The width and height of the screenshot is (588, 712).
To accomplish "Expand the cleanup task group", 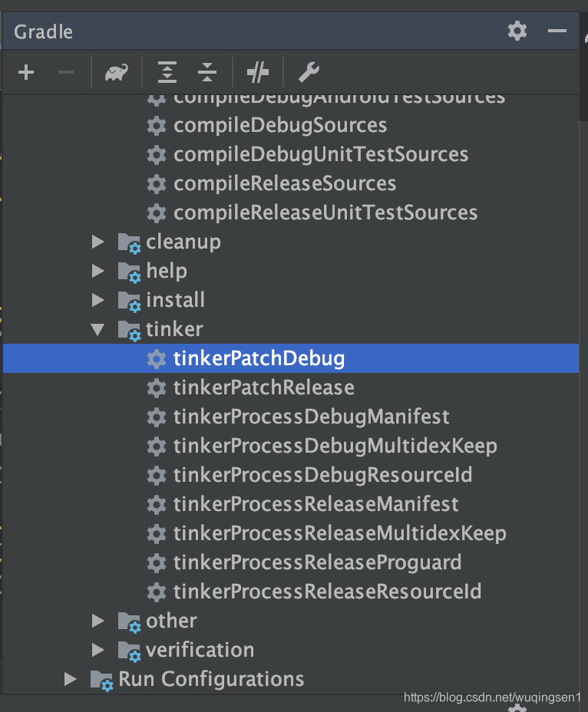I will pos(97,241).
